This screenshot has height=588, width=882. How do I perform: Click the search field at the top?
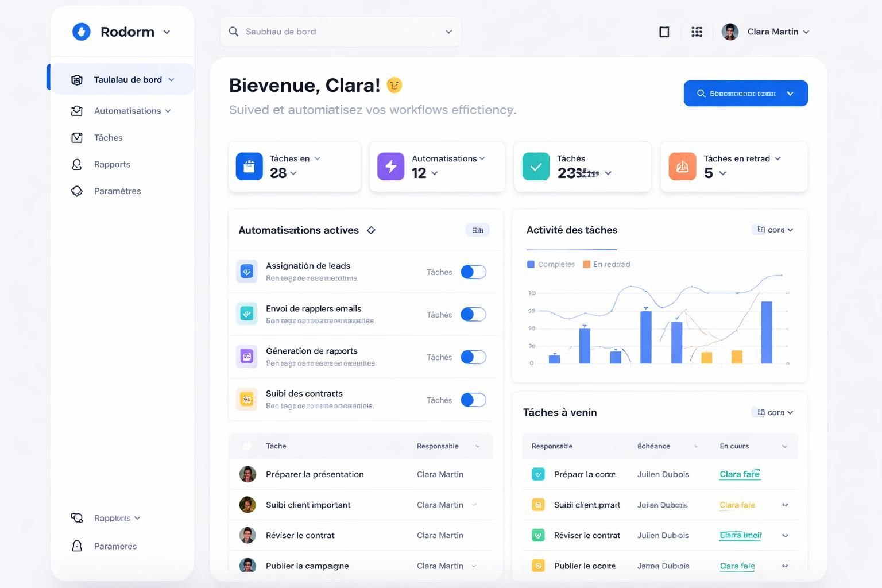pyautogui.click(x=340, y=32)
